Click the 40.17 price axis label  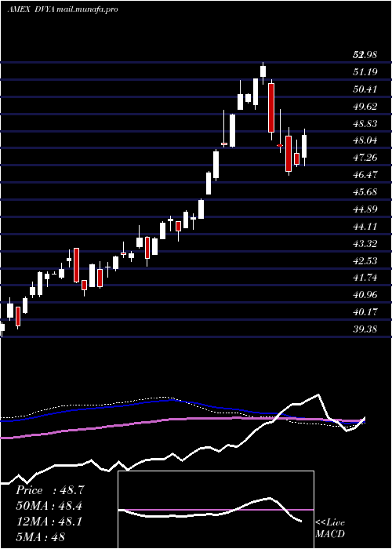click(x=365, y=312)
